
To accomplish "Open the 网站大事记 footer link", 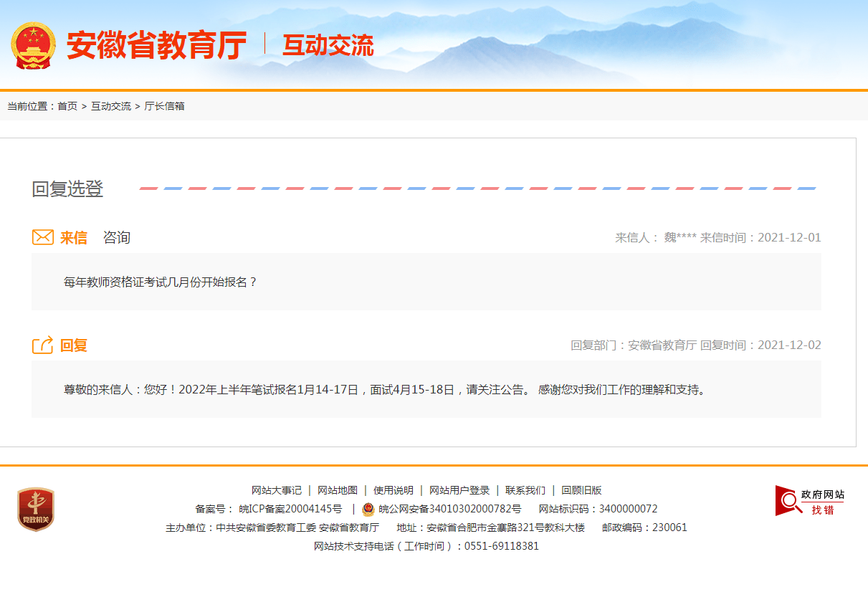I will pos(277,490).
